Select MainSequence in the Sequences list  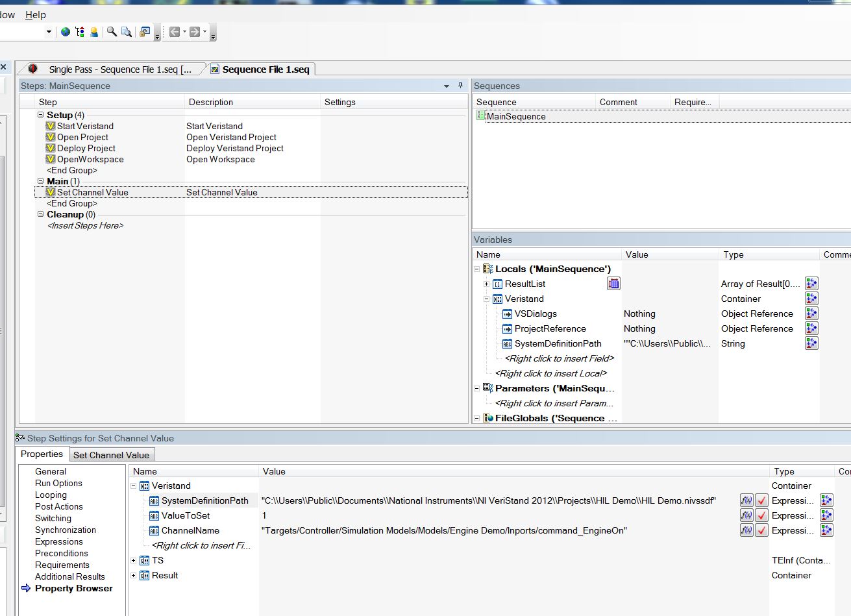516,116
